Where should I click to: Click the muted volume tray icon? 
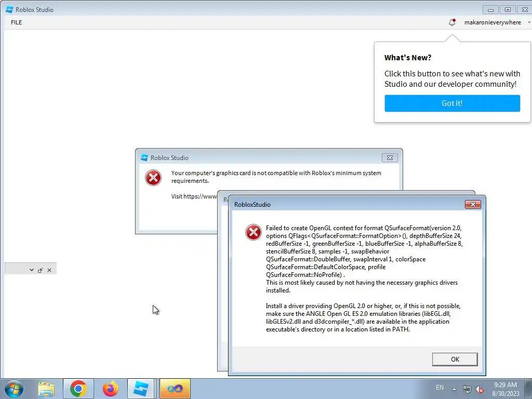coord(480,389)
